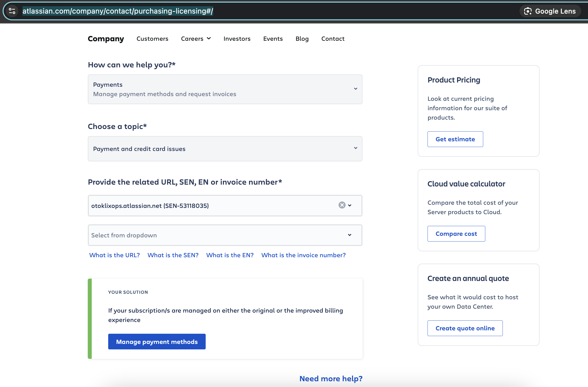Click the search controls icon in address bar
The image size is (588, 387).
click(12, 11)
